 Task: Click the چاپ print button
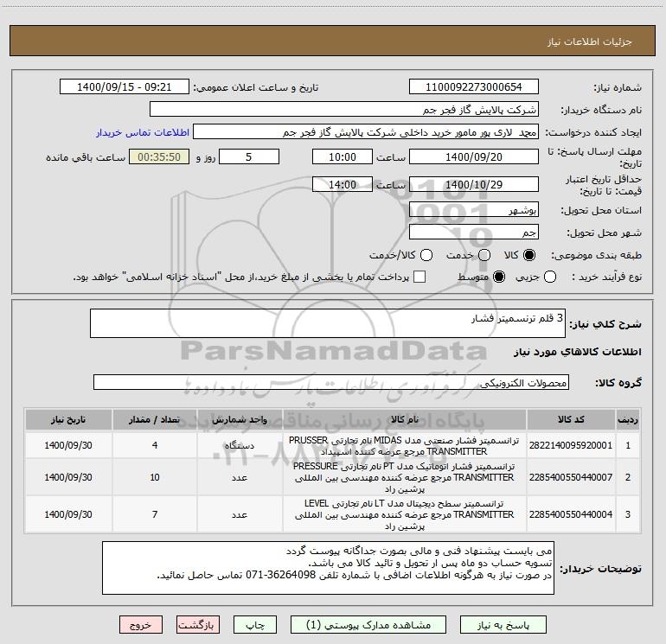[x=255, y=625]
